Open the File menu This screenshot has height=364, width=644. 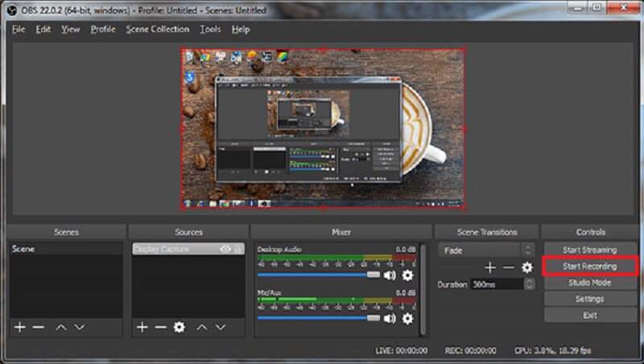click(19, 29)
